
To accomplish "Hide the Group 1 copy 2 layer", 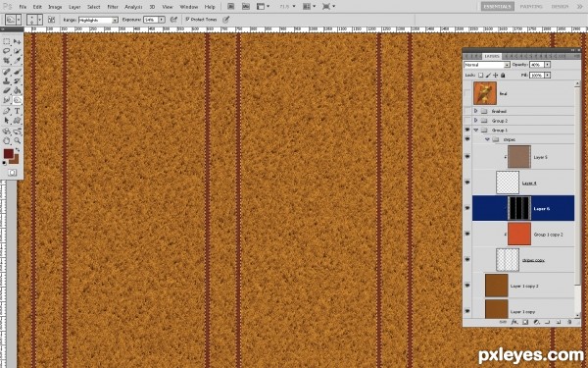I will [467, 234].
